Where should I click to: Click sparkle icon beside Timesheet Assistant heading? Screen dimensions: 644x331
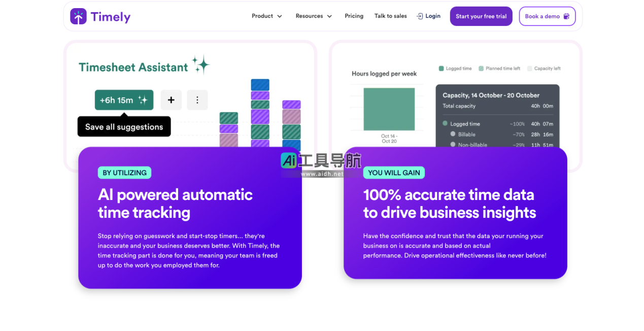point(201,65)
